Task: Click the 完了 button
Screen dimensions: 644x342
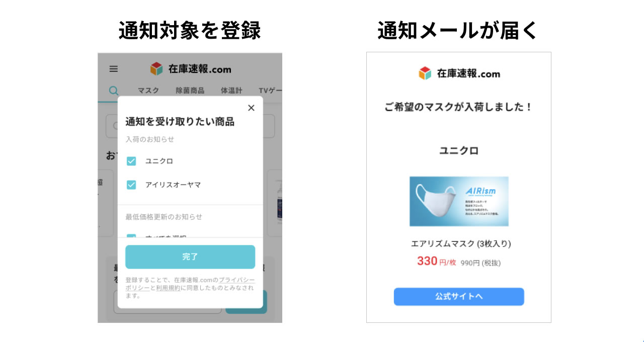Action: (190, 257)
